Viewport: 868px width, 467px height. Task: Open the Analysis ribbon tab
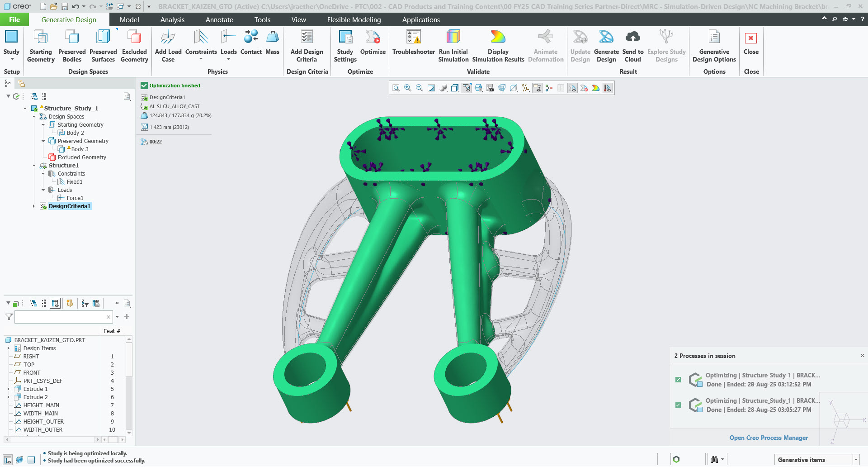click(x=172, y=20)
